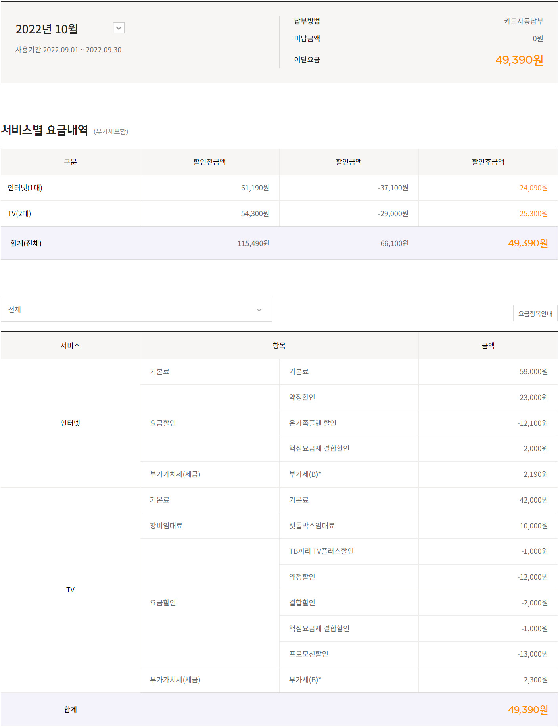Click the 미납금액 label
Viewport: 560px width, 728px height.
[x=307, y=38]
